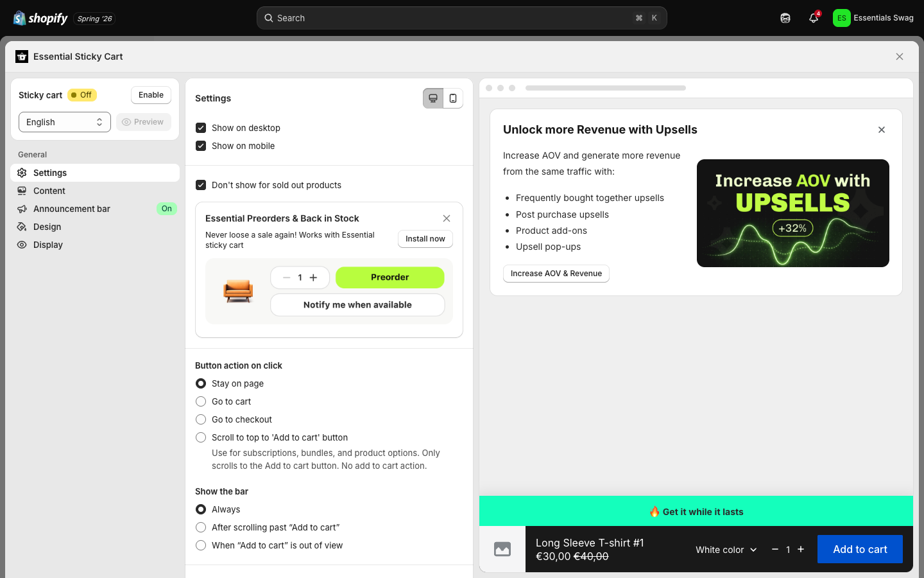924x578 pixels.
Task: Dismiss the Unlock more Revenue banner
Action: click(x=882, y=130)
